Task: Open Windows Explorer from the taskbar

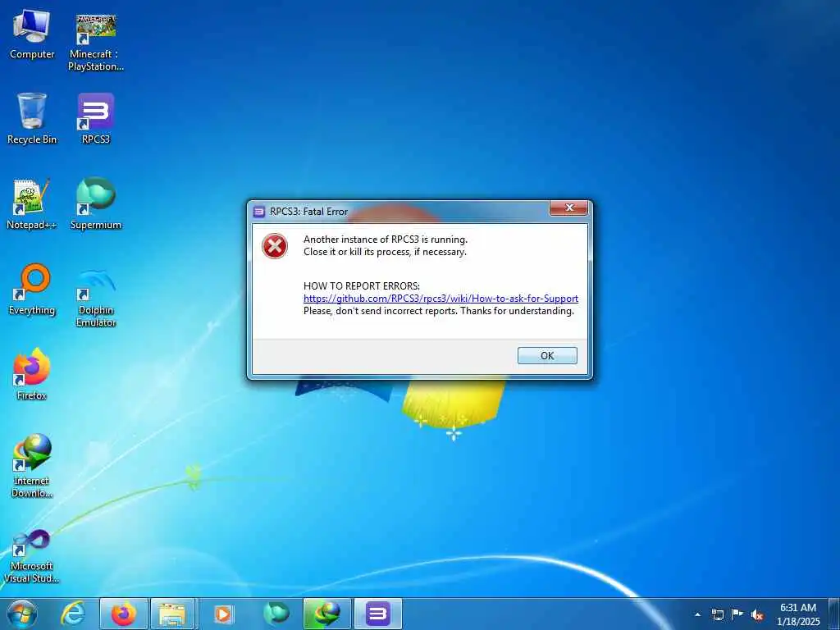Action: 172,614
